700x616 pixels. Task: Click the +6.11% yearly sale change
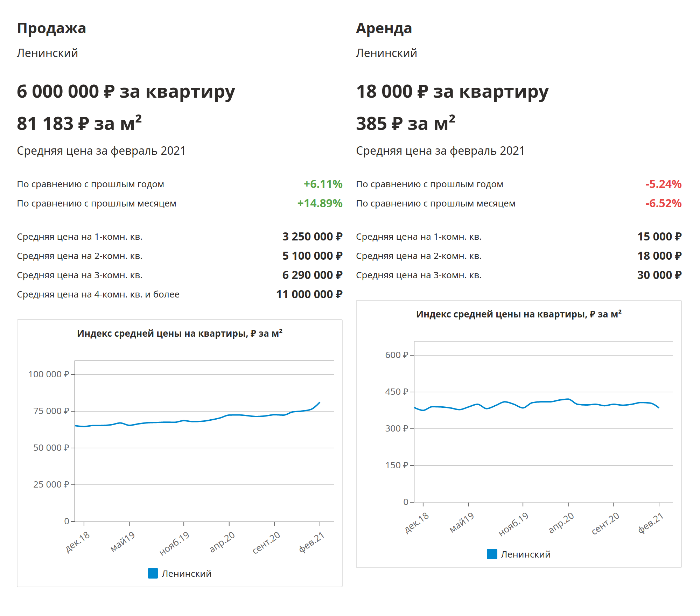(x=323, y=184)
